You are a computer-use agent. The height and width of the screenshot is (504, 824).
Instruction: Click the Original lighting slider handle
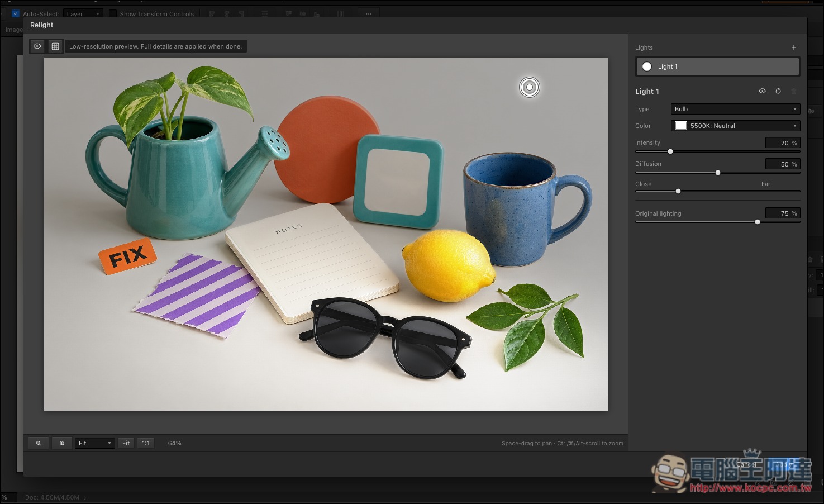tap(758, 222)
